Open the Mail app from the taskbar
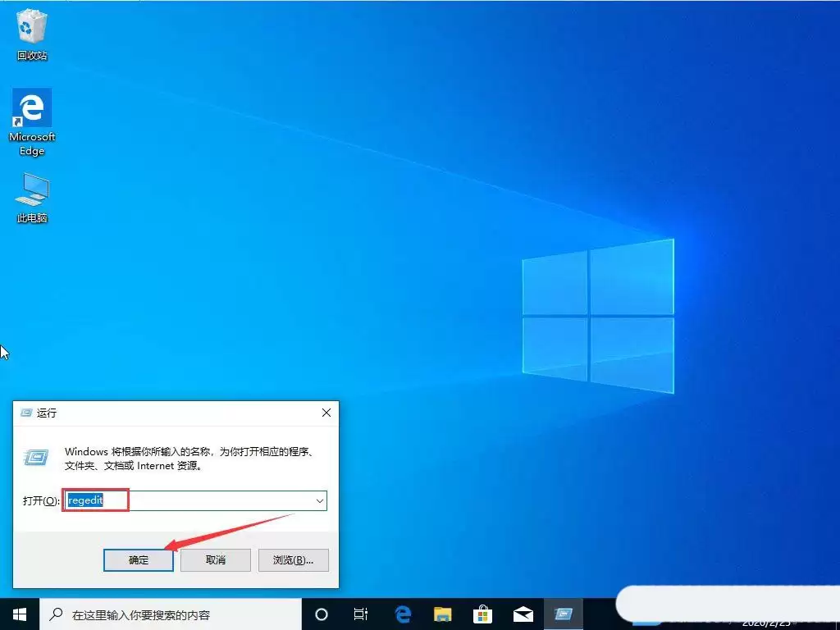This screenshot has width=840, height=630. tap(523, 614)
